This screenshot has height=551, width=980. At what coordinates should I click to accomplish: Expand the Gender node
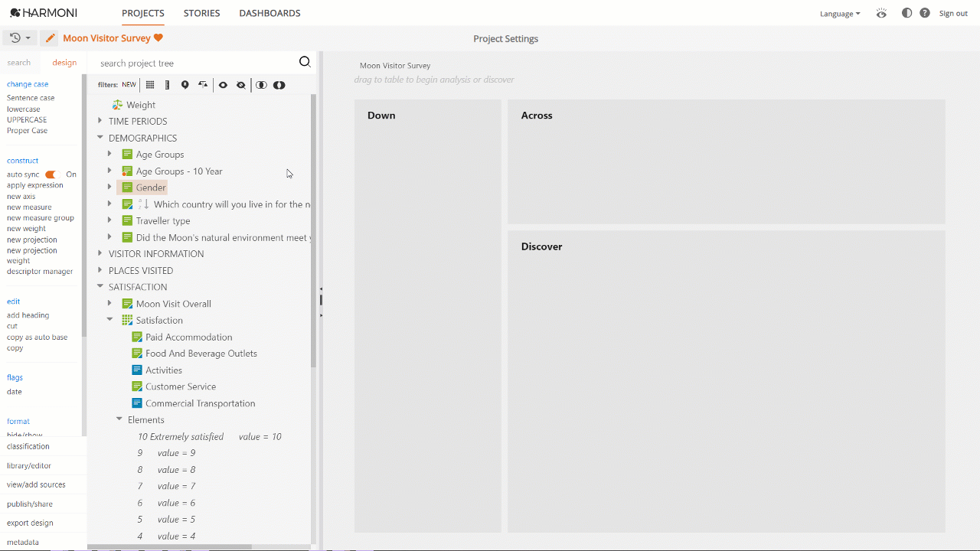pyautogui.click(x=109, y=187)
